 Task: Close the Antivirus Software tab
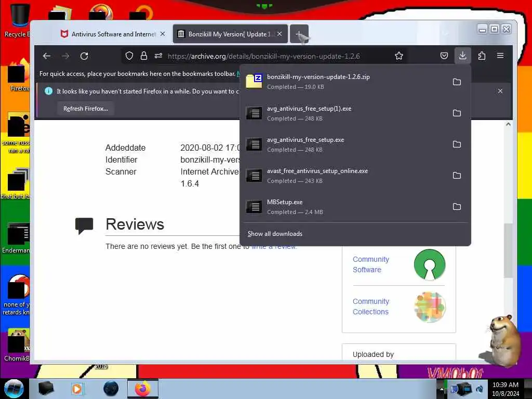(x=163, y=34)
